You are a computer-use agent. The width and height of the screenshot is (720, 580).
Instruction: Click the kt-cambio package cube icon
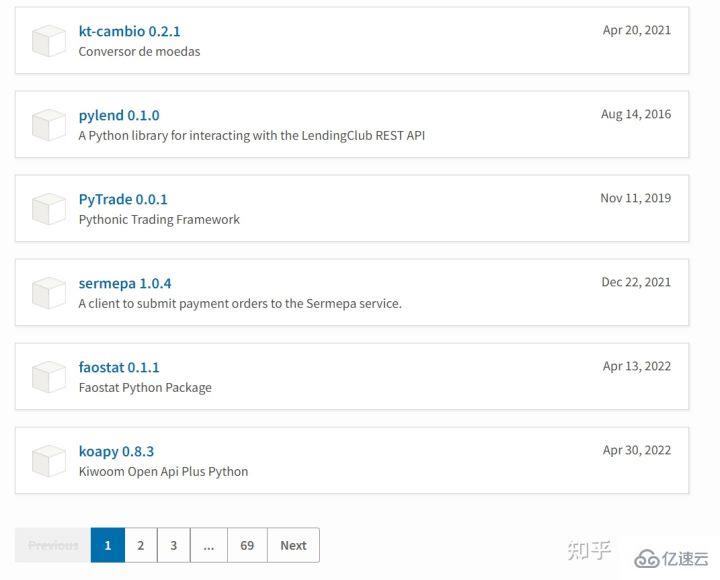(49, 41)
